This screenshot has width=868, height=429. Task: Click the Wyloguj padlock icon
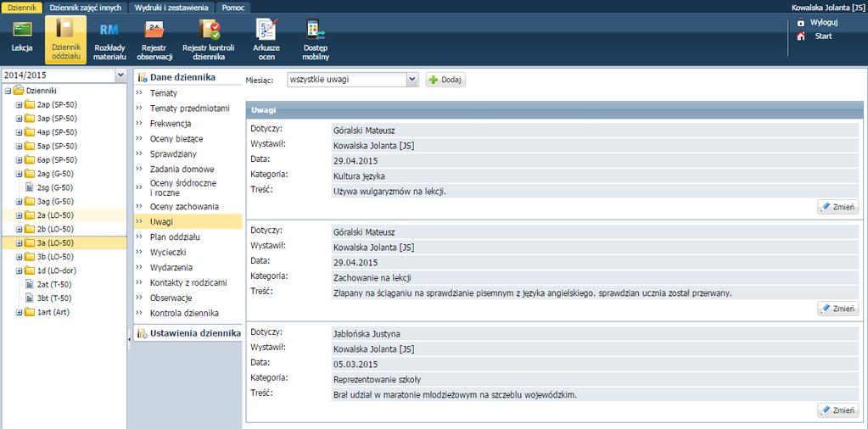pyautogui.click(x=800, y=23)
